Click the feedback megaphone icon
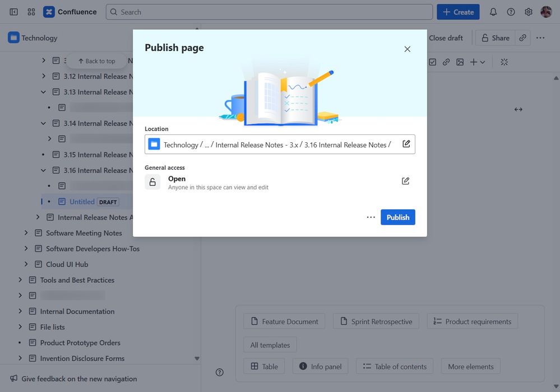This screenshot has width=560, height=392. tap(13, 378)
